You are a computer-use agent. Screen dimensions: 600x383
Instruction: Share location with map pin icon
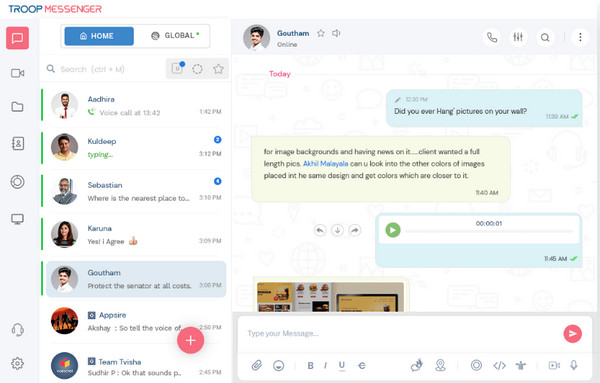coord(440,365)
